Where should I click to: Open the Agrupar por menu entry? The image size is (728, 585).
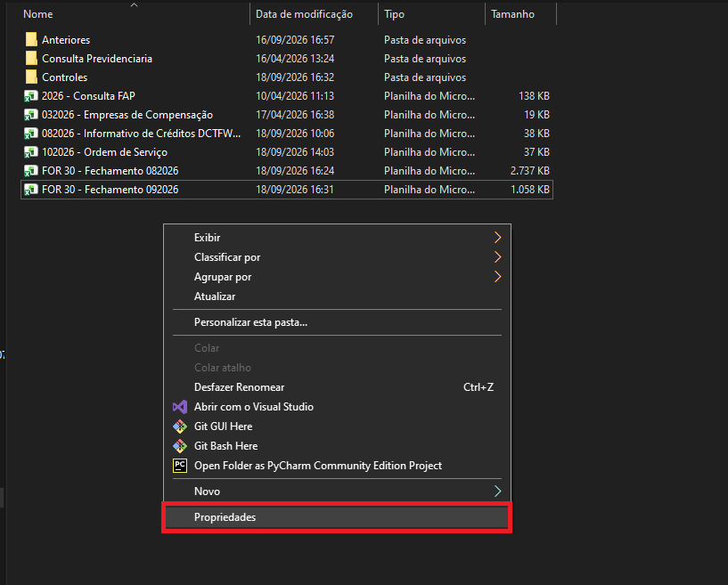[337, 277]
